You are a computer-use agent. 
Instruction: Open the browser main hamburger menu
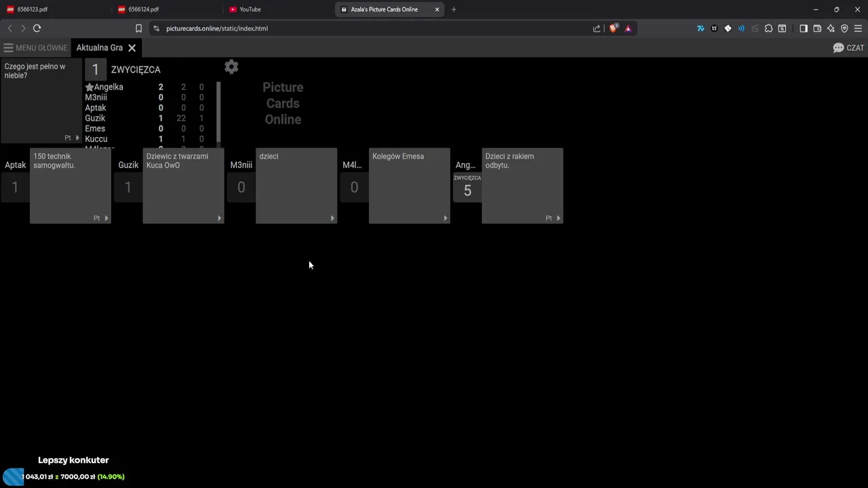(x=858, y=28)
